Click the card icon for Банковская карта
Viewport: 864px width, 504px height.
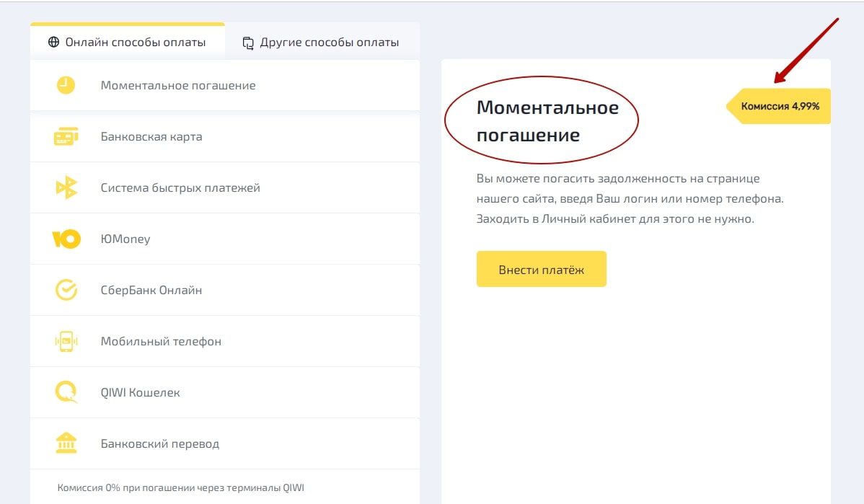(x=66, y=136)
